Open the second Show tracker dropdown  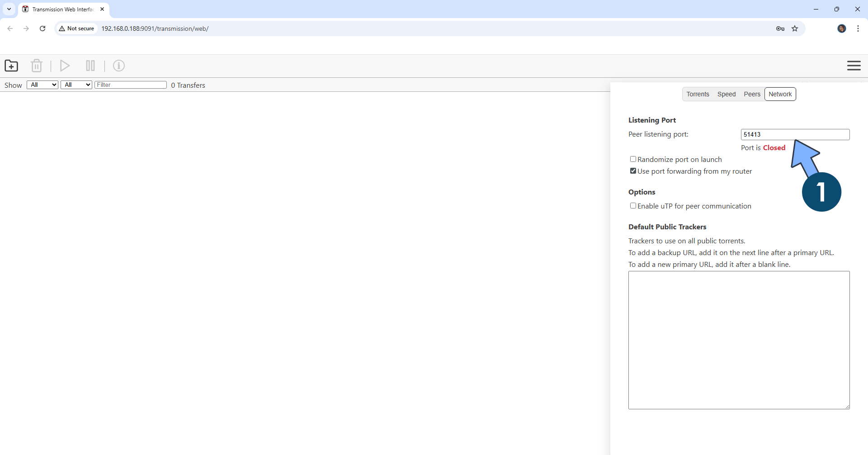(x=76, y=85)
